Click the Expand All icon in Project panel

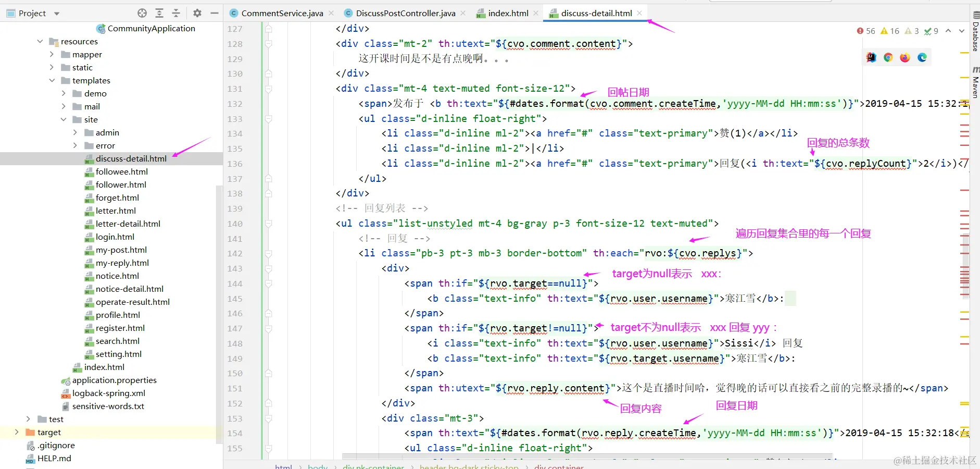159,13
